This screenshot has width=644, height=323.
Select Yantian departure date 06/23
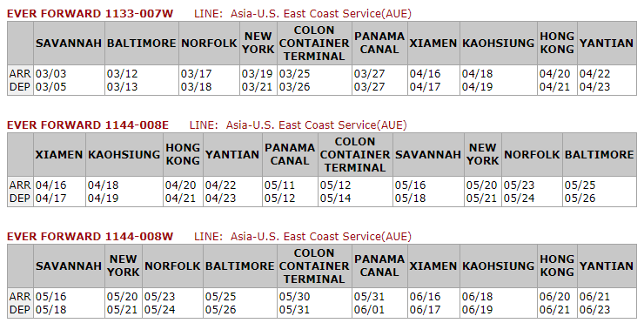click(x=594, y=309)
